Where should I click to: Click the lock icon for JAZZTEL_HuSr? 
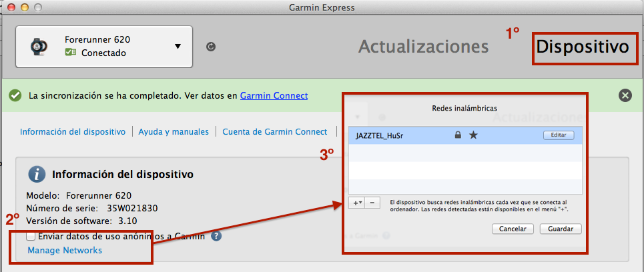click(458, 135)
